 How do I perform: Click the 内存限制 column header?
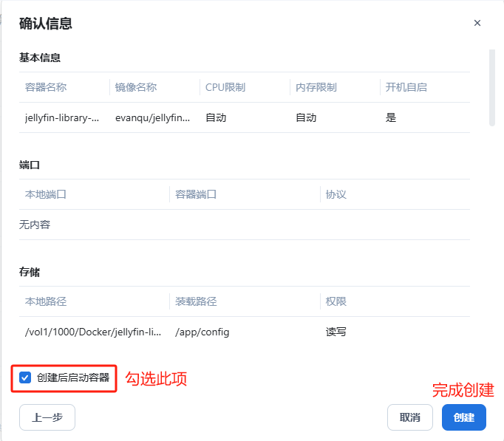coord(316,87)
